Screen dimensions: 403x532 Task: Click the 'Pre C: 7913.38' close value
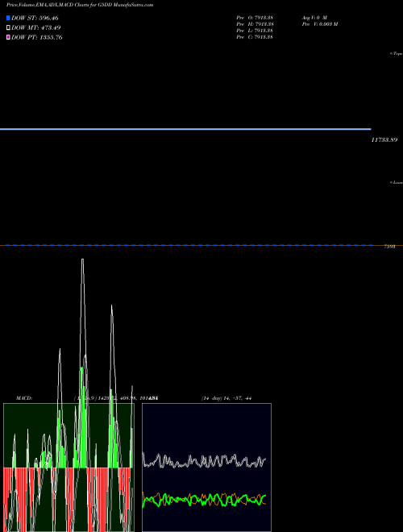point(255,37)
